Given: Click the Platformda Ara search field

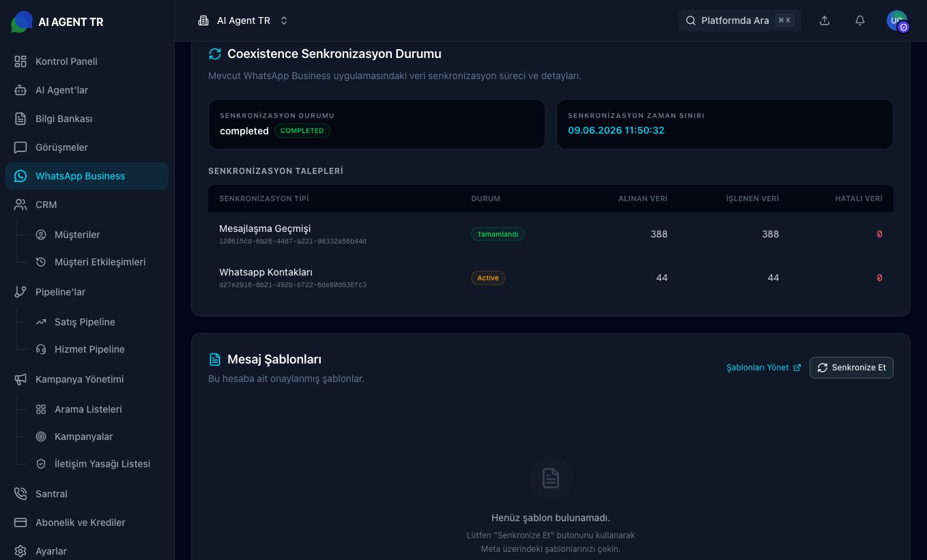Looking at the screenshot, I should (x=740, y=20).
